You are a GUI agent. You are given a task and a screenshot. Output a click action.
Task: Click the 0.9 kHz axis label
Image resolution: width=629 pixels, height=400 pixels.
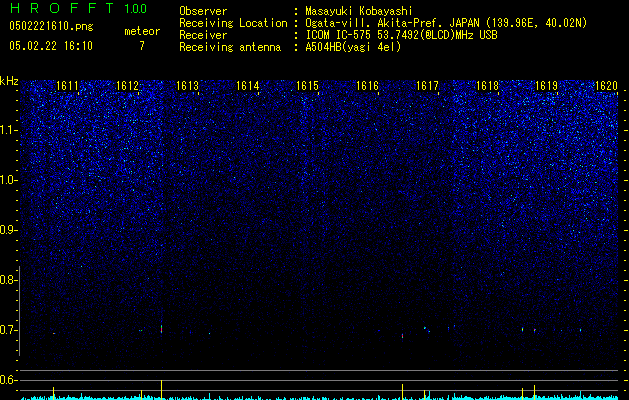pyautogui.click(x=9, y=230)
